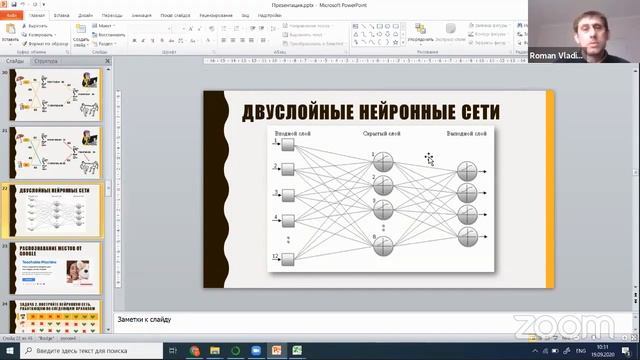
Task: Click the Windows Start button
Action: (x=10, y=351)
